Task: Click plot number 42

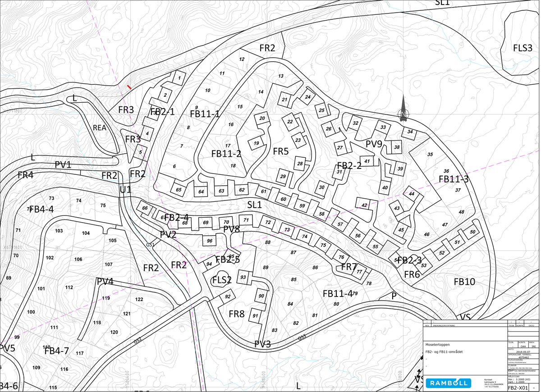Action: pyautogui.click(x=364, y=205)
